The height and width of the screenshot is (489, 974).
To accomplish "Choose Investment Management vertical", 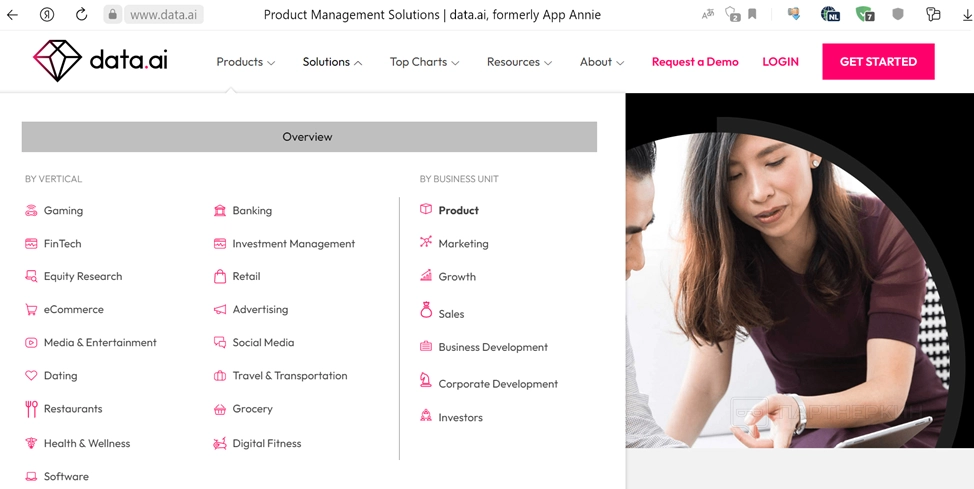I will click(294, 244).
